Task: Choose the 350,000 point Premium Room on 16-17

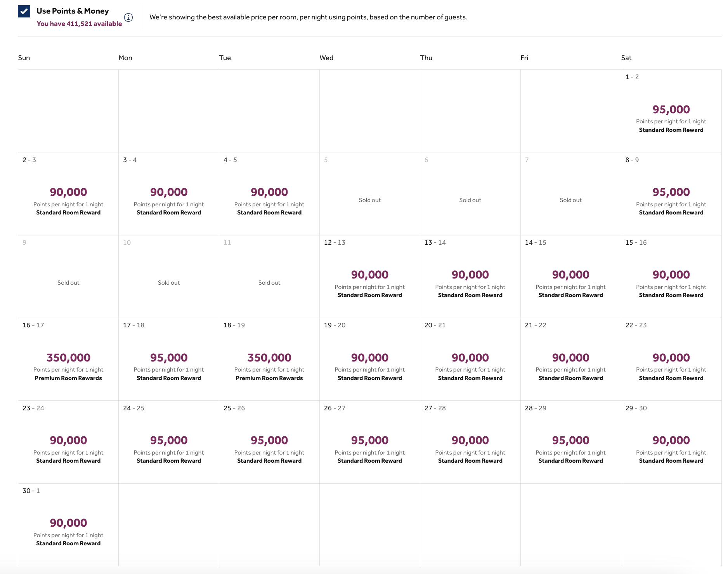Action: [68, 358]
